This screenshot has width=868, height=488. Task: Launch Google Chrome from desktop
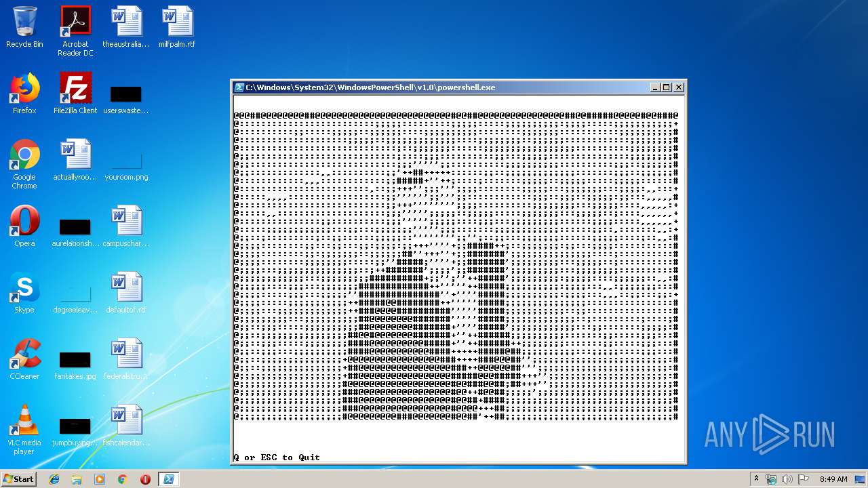24,164
